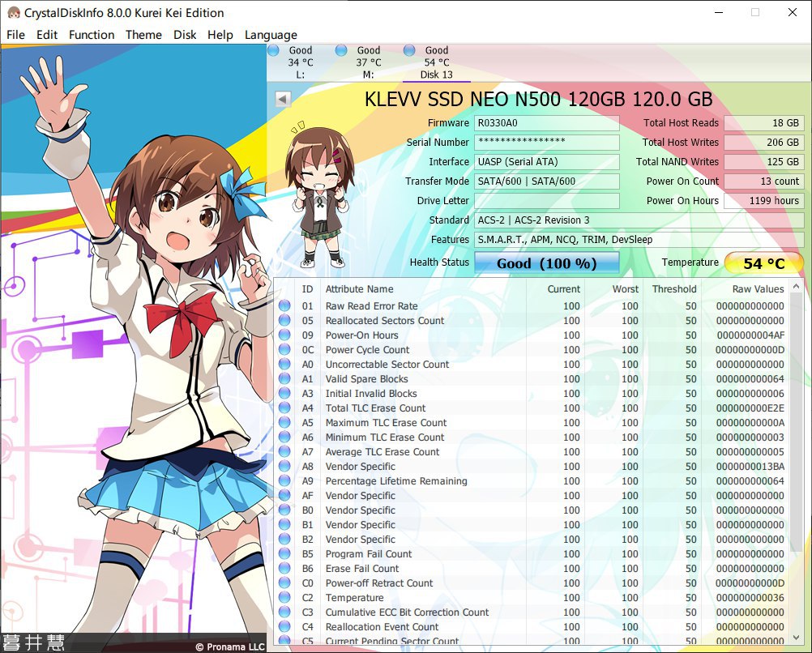This screenshot has width=812, height=653.
Task: Click the Total NAND Writes value 125 GB
Action: [x=764, y=162]
